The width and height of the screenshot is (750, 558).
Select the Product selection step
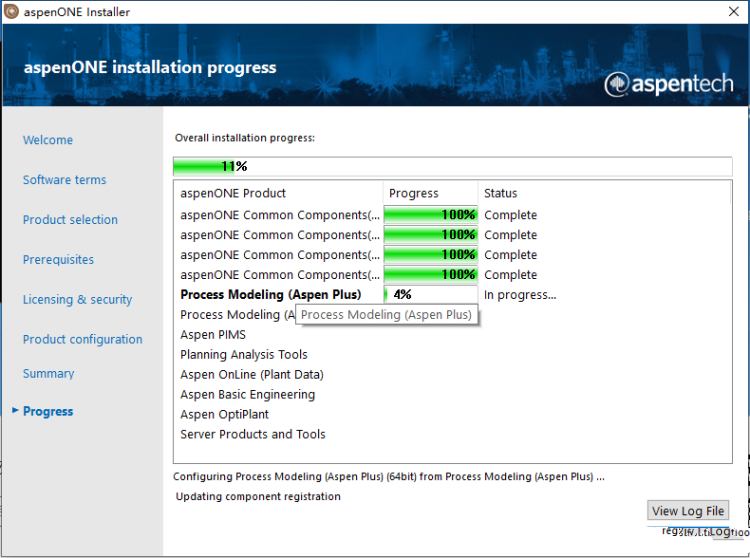click(70, 219)
